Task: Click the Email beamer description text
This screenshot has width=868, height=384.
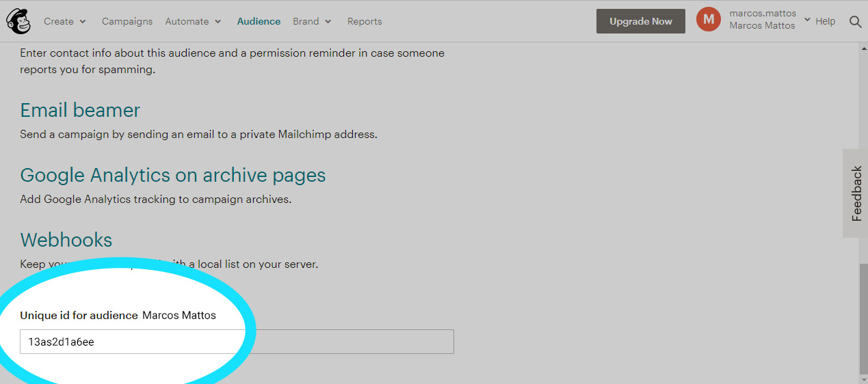Action: coord(198,135)
